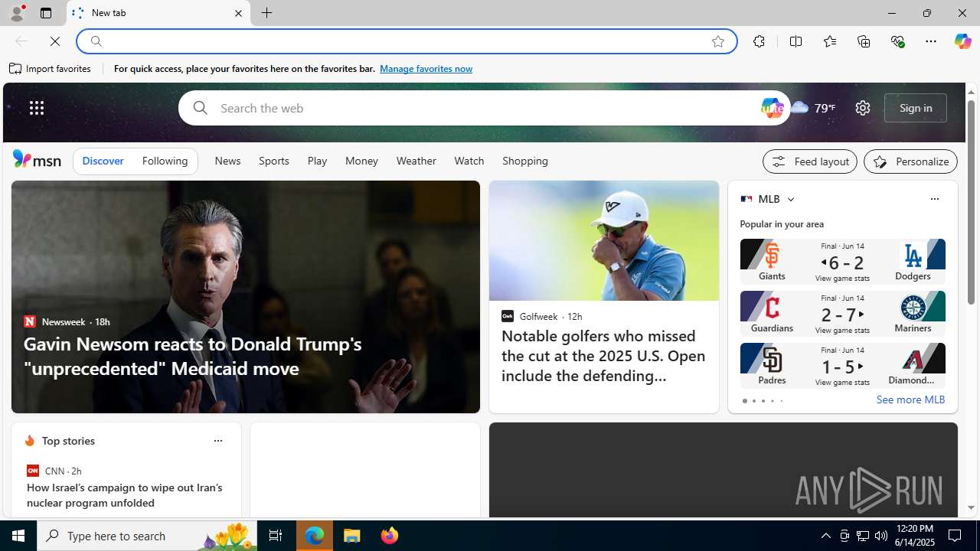
Task: Open Top stories more options menu
Action: coord(217,441)
